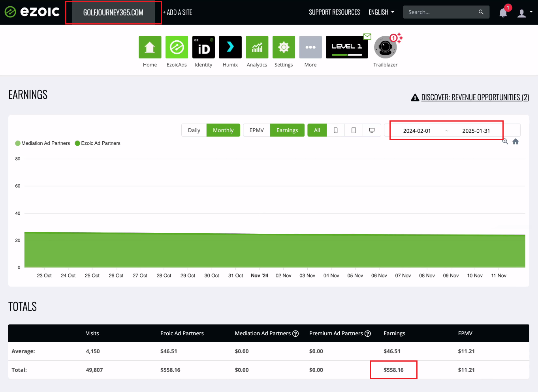Click the chart zoom magnifier icon

(x=505, y=141)
